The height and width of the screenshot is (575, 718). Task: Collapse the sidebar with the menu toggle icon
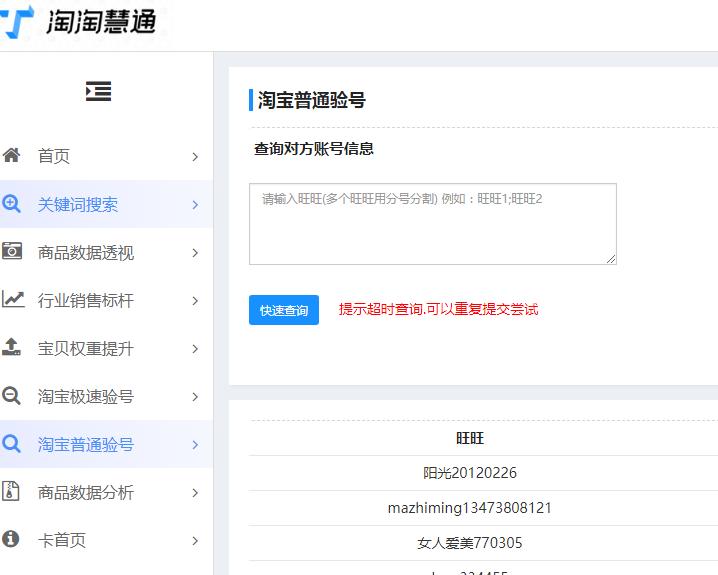click(x=98, y=91)
